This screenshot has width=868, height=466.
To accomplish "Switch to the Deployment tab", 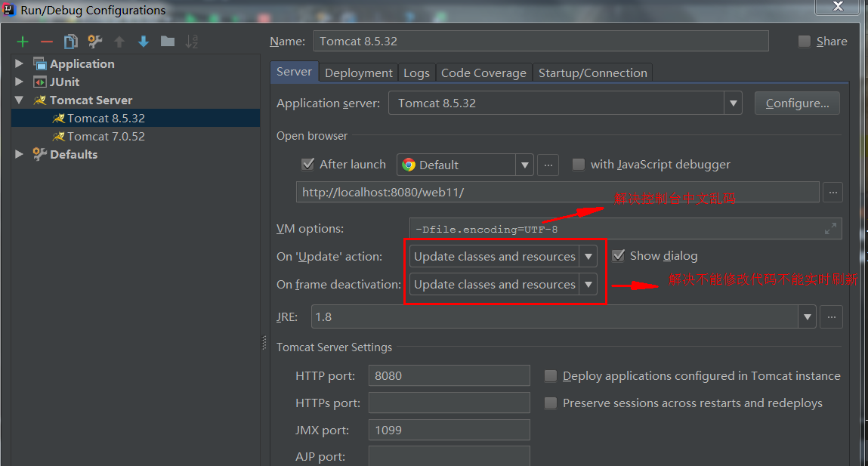I will (359, 73).
